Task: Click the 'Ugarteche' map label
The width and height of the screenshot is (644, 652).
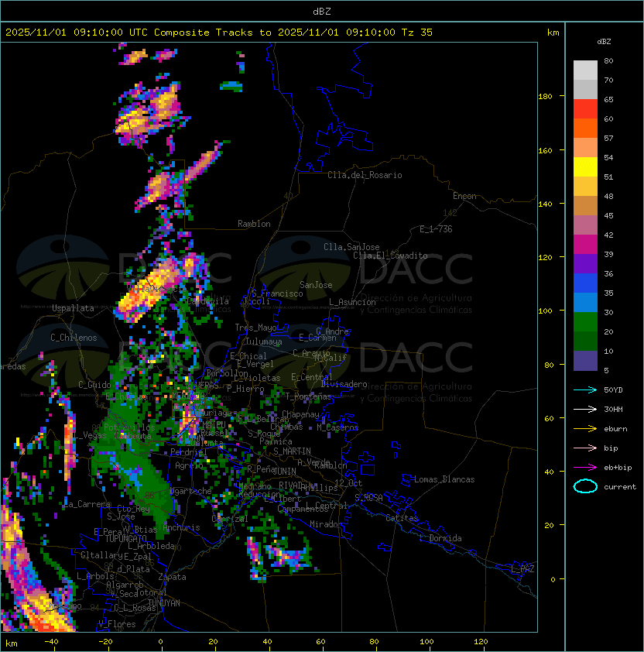Action: pyautogui.click(x=191, y=491)
